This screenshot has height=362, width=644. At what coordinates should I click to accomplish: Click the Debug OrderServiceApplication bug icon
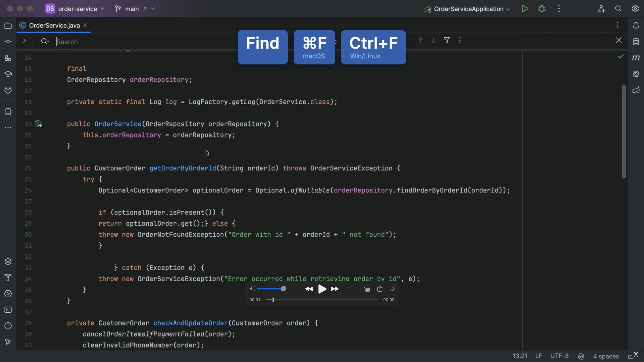[x=542, y=9]
